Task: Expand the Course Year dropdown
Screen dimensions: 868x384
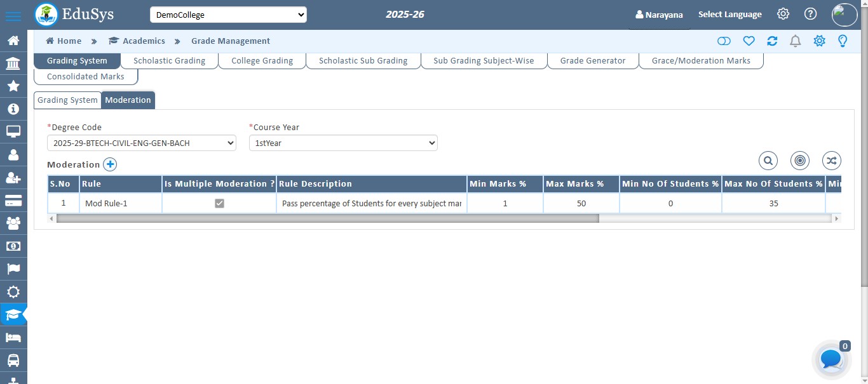Action: coord(343,143)
